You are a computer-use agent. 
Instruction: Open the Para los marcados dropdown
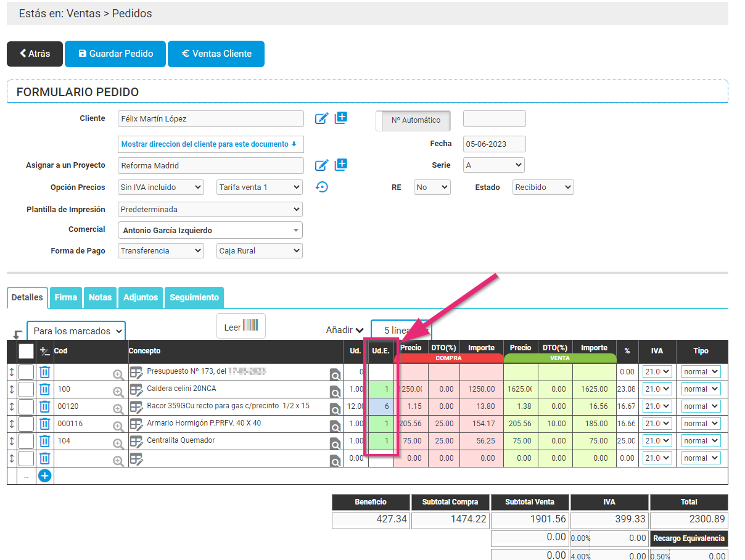pos(76,331)
